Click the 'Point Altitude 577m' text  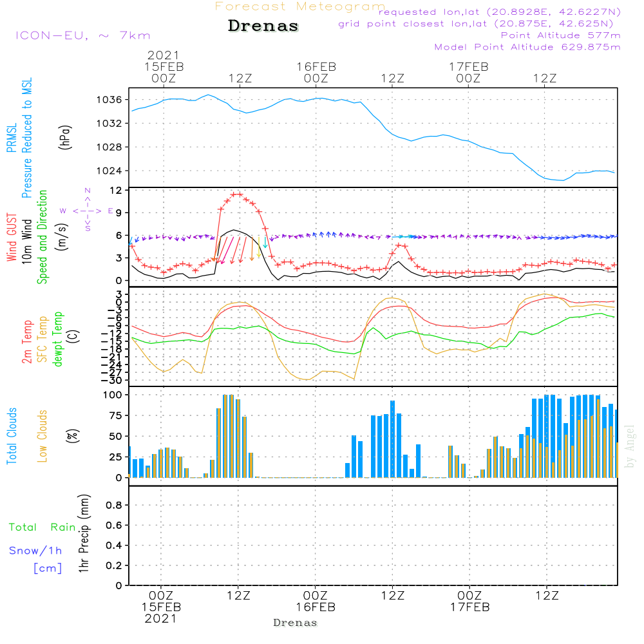(x=561, y=35)
